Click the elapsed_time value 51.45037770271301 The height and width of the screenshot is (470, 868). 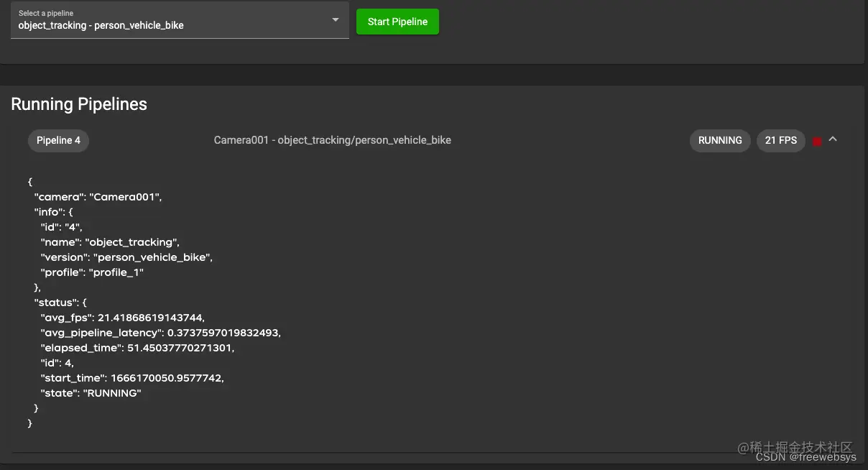tap(180, 348)
